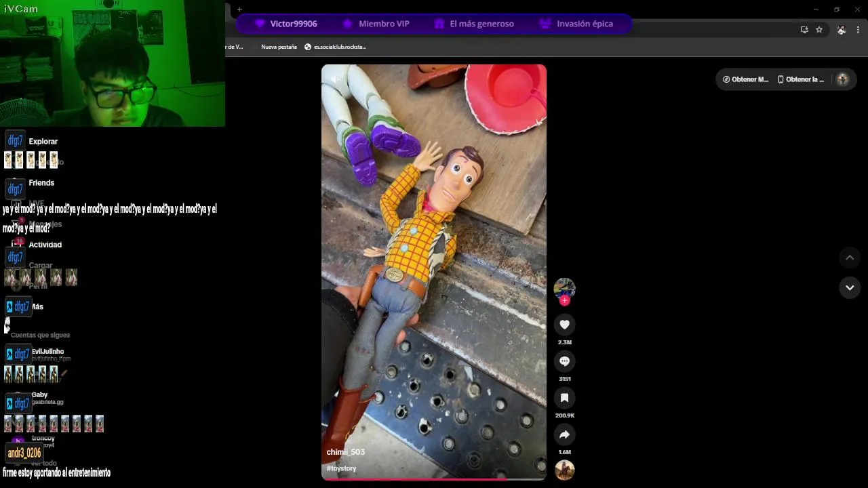Click the 'Cuentas que sigues' heading
The height and width of the screenshot is (488, 868).
40,335
